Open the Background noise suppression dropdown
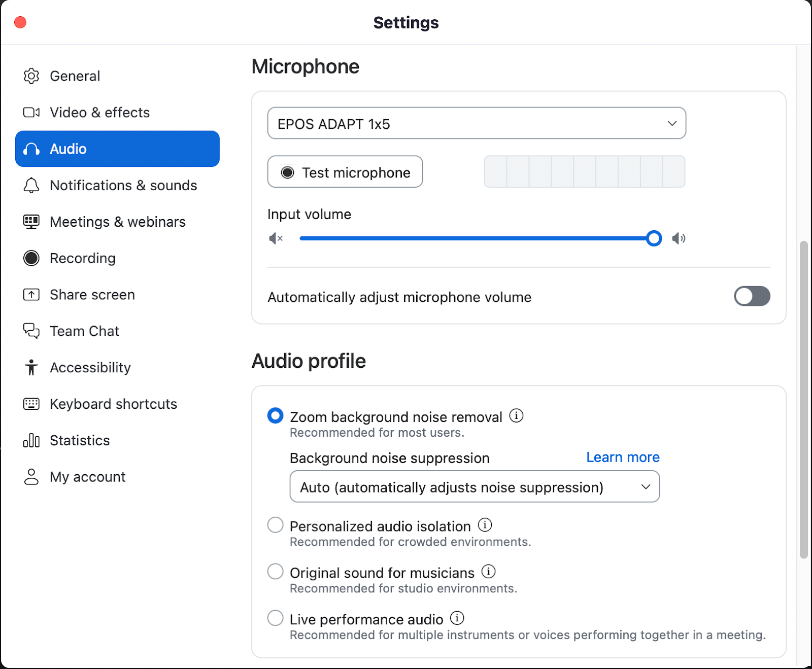Viewport: 812px width, 669px height. click(x=474, y=486)
